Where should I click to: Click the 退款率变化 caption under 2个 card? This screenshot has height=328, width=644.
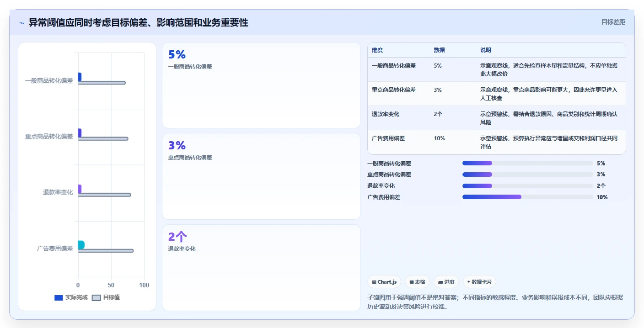click(182, 249)
